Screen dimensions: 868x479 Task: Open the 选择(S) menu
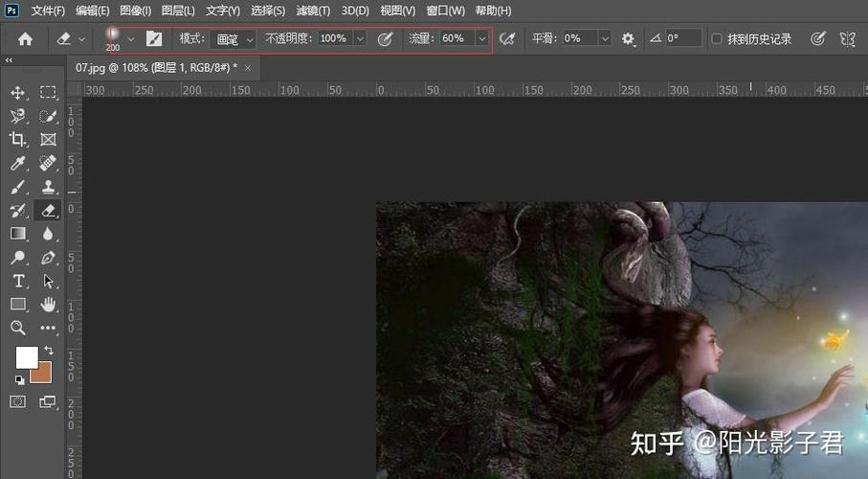tap(268, 11)
